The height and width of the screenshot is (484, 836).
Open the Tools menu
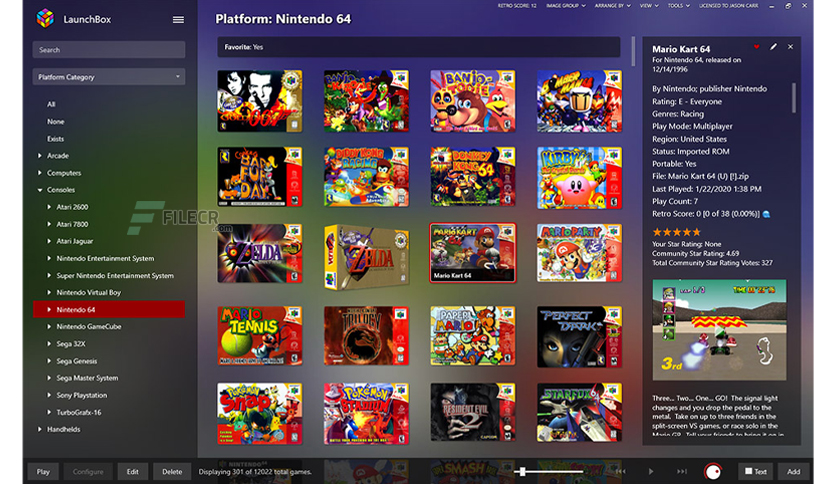pyautogui.click(x=678, y=5)
